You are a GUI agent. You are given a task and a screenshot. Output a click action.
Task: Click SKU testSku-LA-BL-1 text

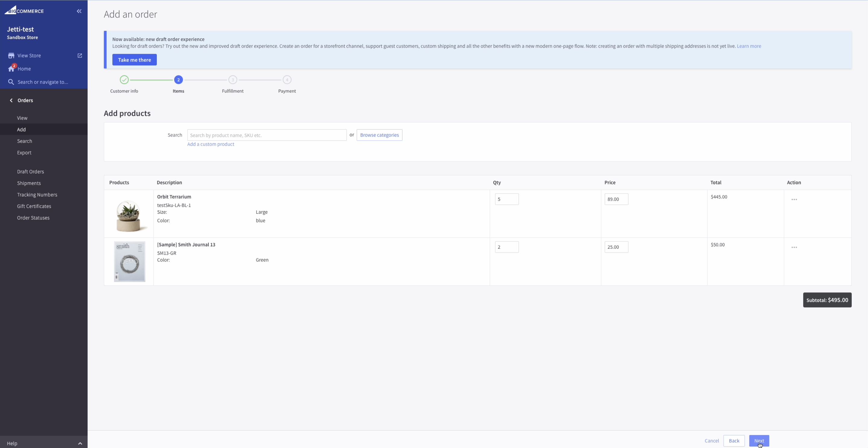[174, 205]
